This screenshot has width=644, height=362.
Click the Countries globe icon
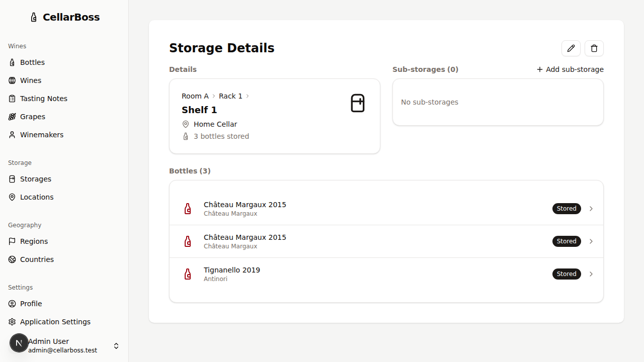(x=12, y=259)
